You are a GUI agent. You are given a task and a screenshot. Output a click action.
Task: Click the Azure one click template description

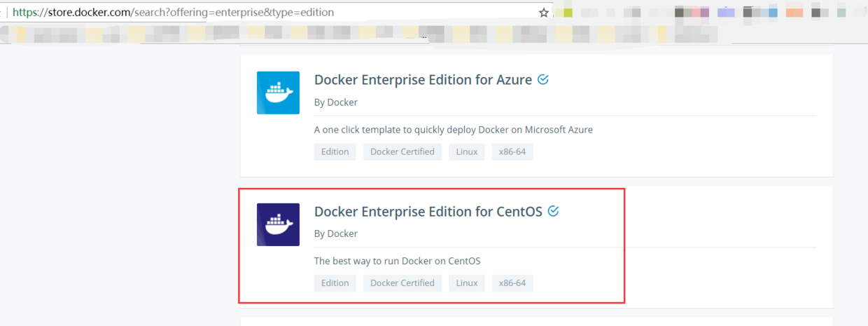click(x=453, y=130)
